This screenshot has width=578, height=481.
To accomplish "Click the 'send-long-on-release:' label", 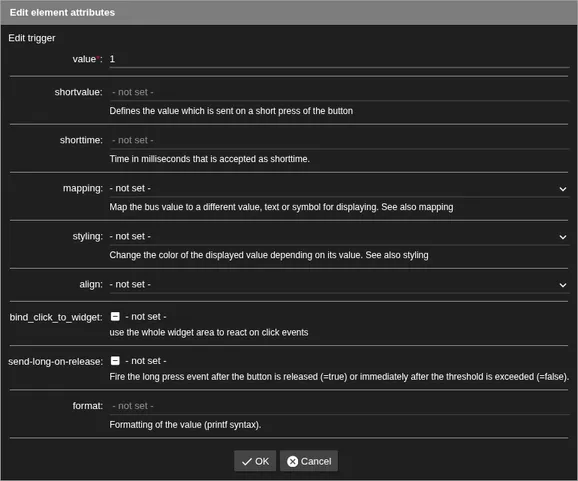I will pyautogui.click(x=56, y=362).
